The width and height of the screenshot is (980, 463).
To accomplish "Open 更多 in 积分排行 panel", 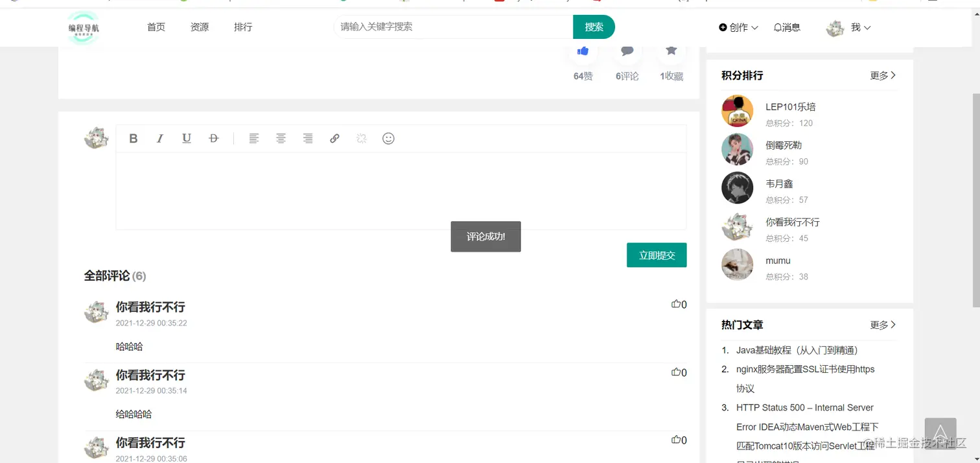I will click(883, 75).
